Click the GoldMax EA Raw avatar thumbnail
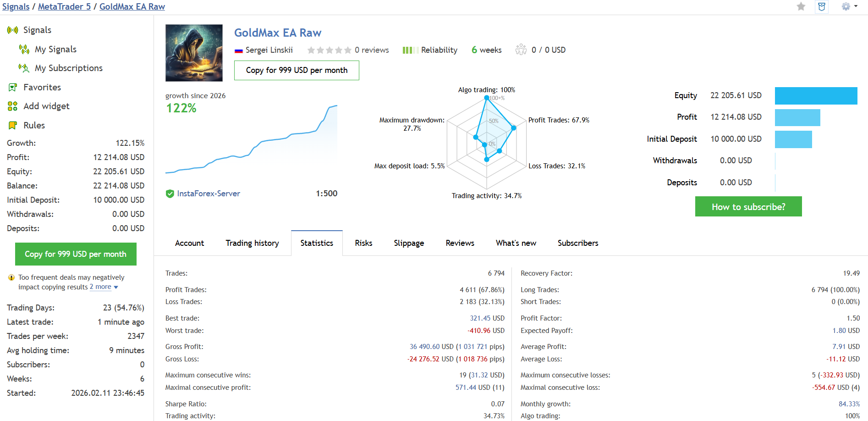Screen dimensions: 868x421 194,53
